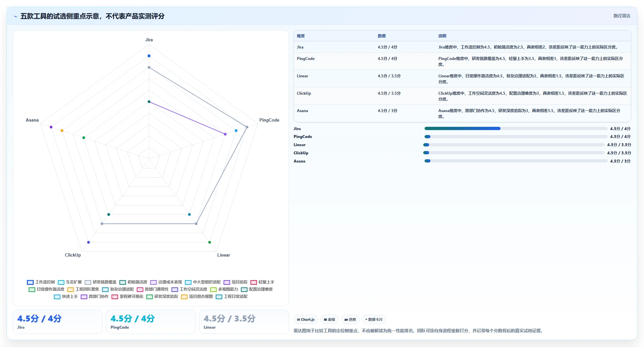This screenshot has height=347, width=644.
Task: Click the orange point on the Asana axis
Action: click(x=62, y=130)
